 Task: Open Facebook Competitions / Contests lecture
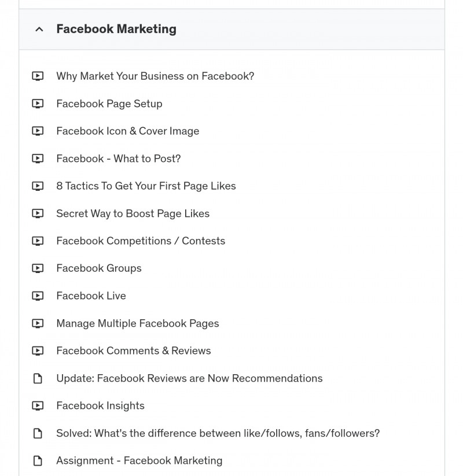pyautogui.click(x=141, y=241)
